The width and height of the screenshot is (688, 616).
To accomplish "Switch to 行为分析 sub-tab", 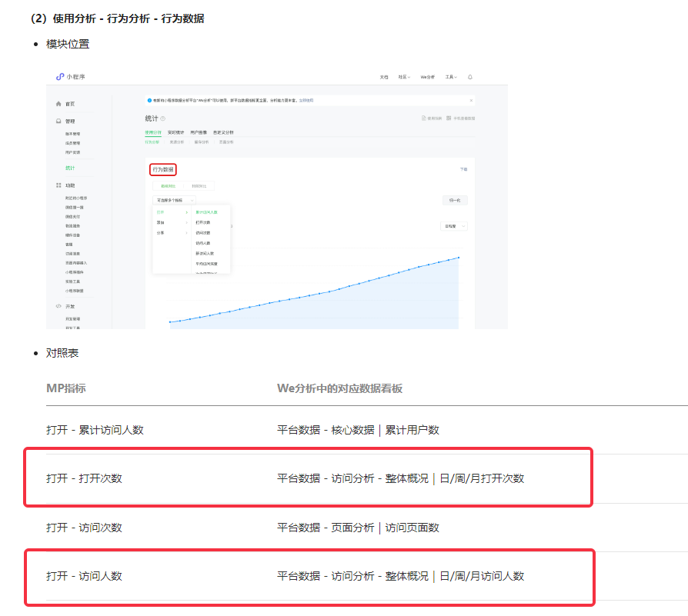I will (x=152, y=142).
